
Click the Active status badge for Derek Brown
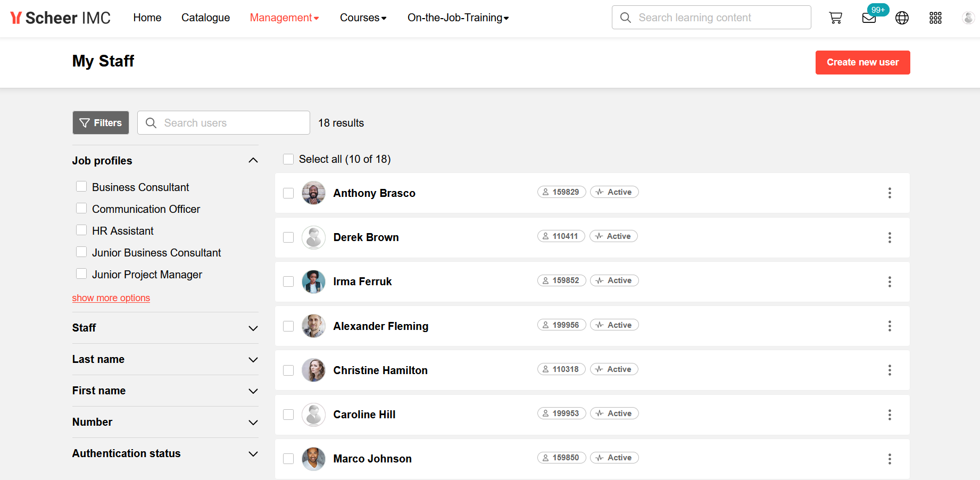613,236
